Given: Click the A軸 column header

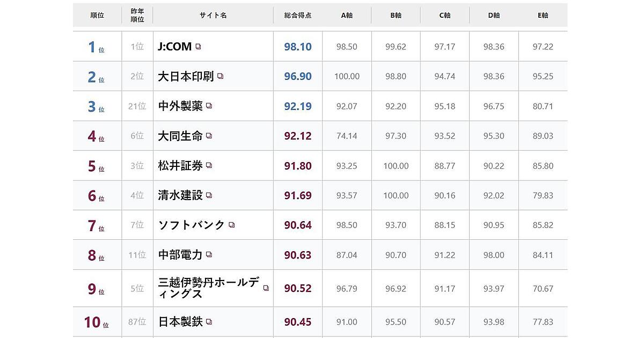Looking at the screenshot, I should [x=347, y=16].
